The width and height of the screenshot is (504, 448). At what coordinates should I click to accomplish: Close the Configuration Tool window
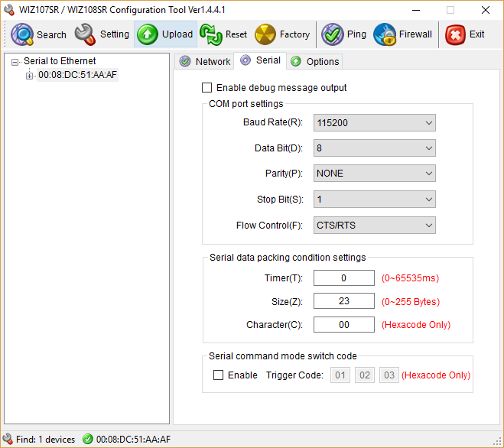[x=486, y=10]
